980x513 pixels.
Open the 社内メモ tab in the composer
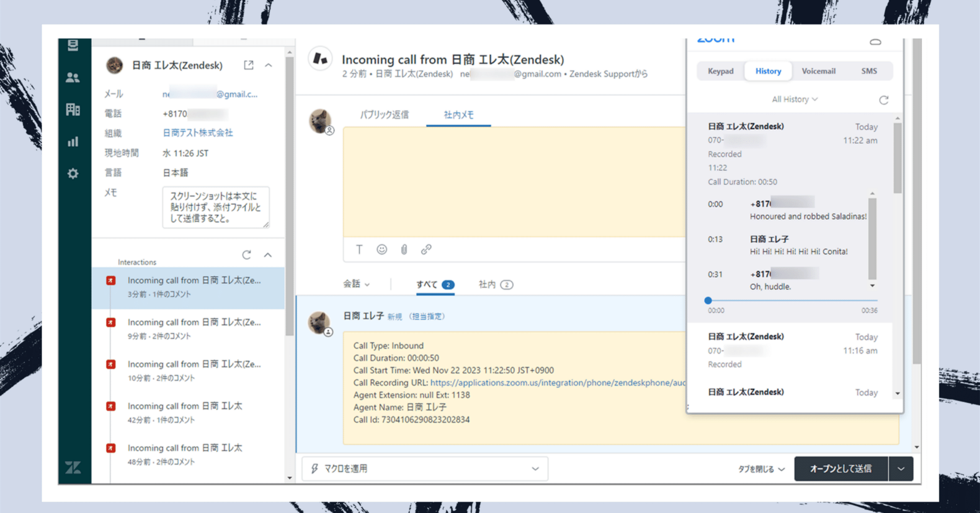(x=458, y=114)
